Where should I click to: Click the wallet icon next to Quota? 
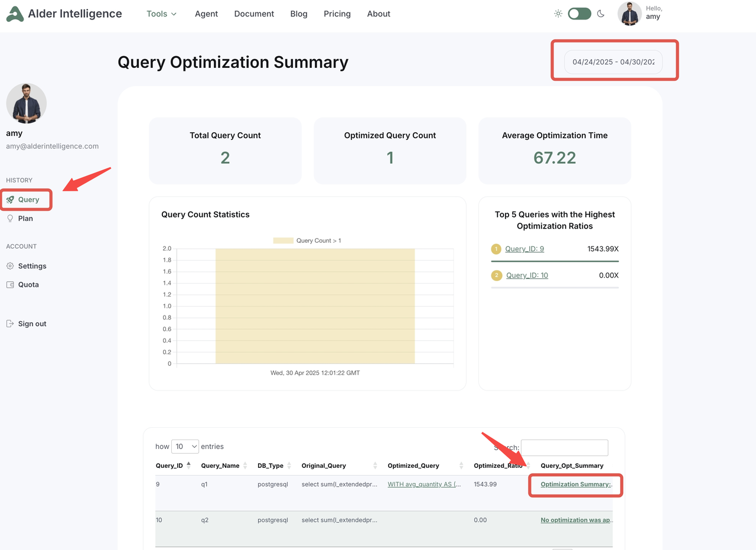coord(10,285)
